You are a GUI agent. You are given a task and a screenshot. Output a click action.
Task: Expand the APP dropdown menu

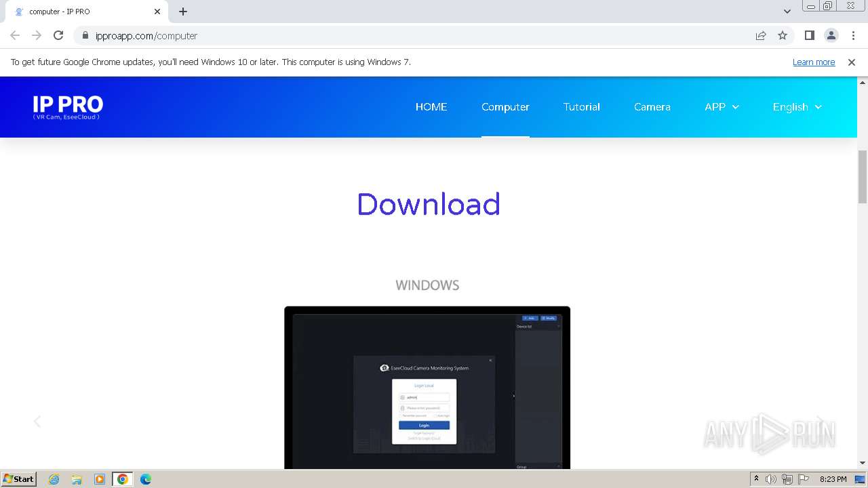pyautogui.click(x=722, y=107)
